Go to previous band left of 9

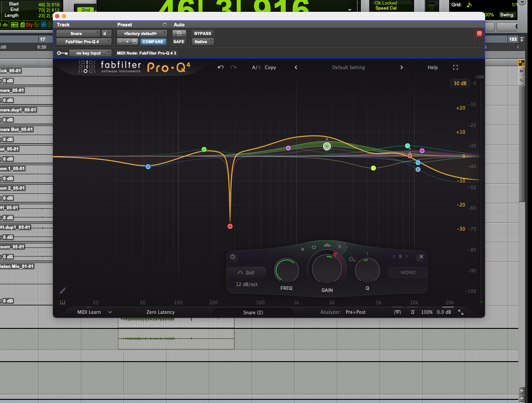tap(394, 257)
